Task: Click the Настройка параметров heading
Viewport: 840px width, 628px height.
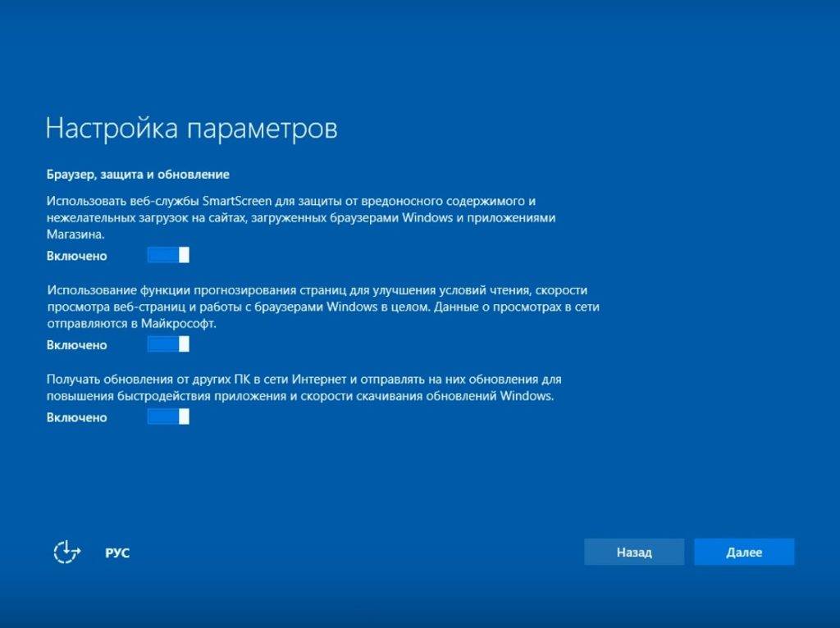Action: pyautogui.click(x=191, y=129)
